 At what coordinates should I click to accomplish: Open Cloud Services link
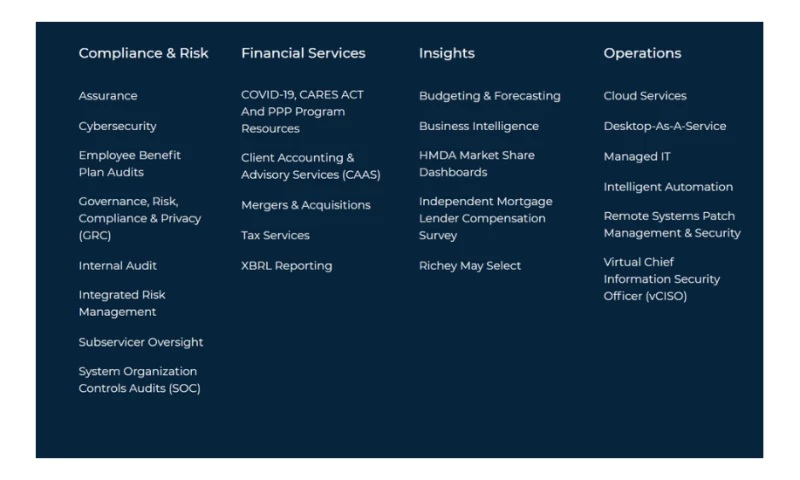644,96
